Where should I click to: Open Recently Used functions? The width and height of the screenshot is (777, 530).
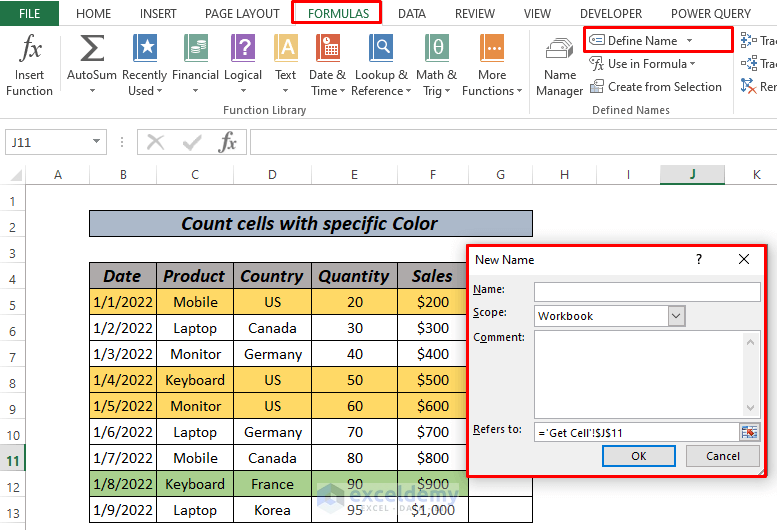pyautogui.click(x=145, y=49)
